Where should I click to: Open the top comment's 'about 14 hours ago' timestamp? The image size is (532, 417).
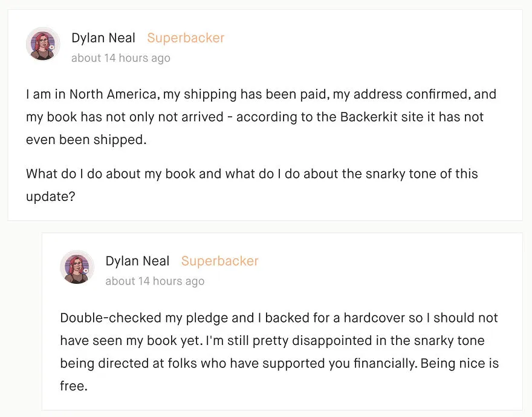click(121, 58)
